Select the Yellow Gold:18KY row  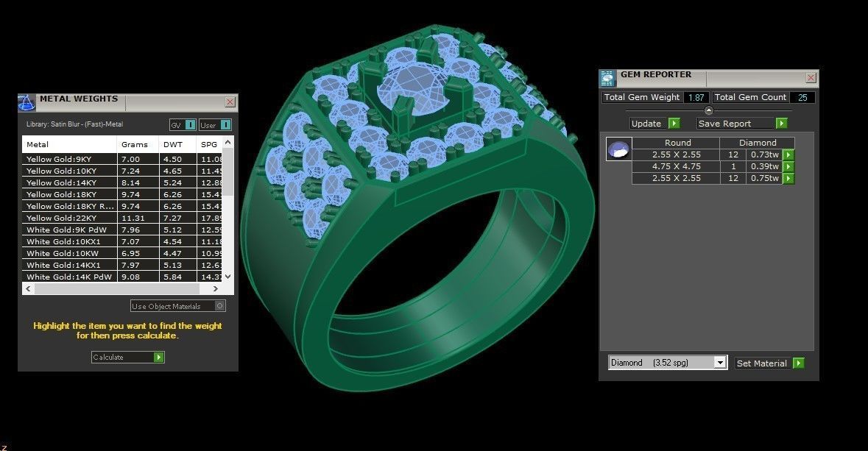click(122, 194)
